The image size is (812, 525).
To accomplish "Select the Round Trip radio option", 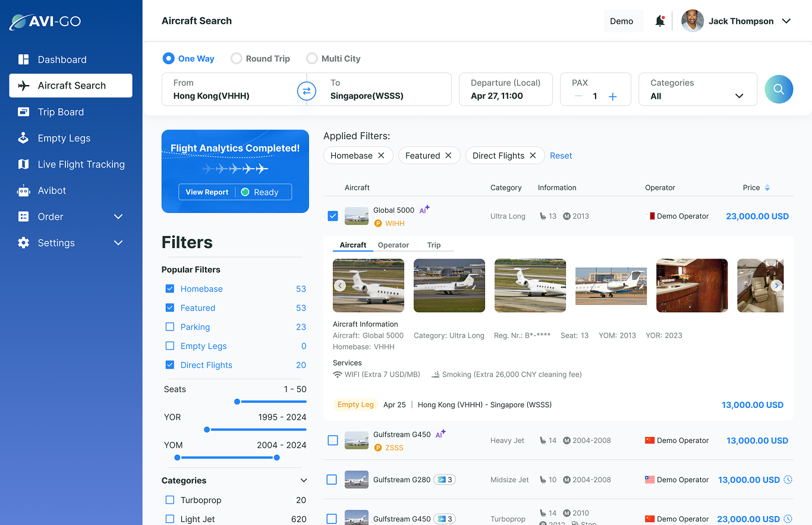I will point(237,58).
